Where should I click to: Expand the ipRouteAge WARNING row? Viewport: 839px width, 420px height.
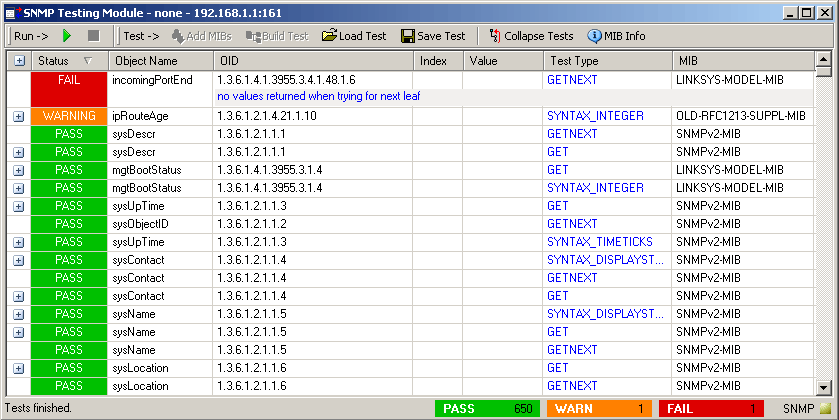[x=19, y=116]
